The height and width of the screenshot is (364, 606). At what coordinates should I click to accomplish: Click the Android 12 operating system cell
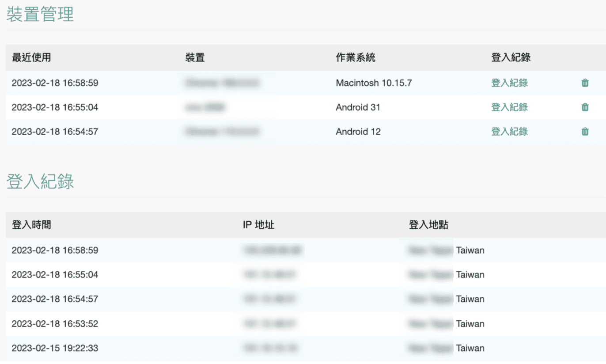pyautogui.click(x=358, y=131)
